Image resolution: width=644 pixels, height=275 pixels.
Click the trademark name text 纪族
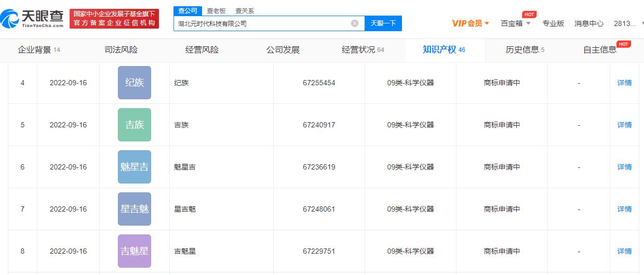click(181, 83)
